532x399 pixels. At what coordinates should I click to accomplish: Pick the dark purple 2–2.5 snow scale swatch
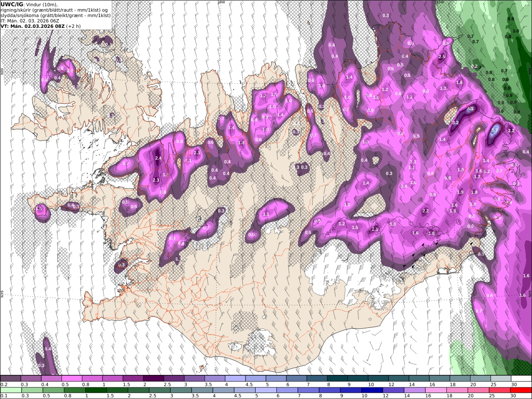pyautogui.click(x=153, y=379)
